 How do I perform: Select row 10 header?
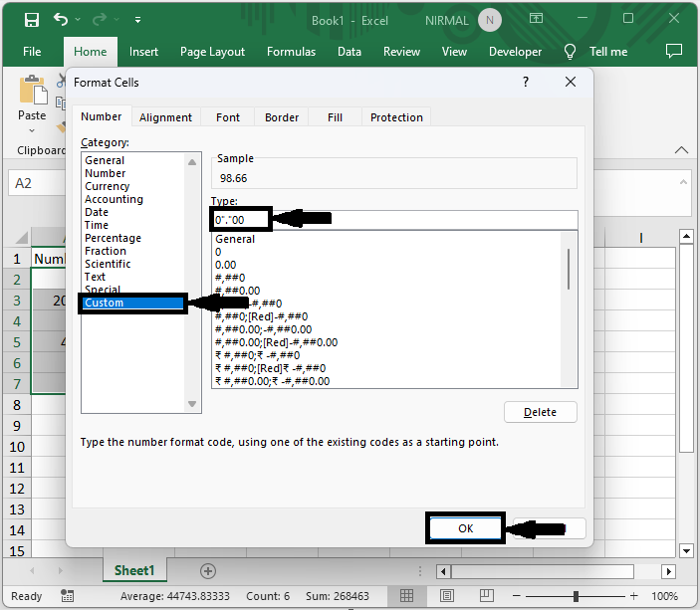[x=17, y=447]
